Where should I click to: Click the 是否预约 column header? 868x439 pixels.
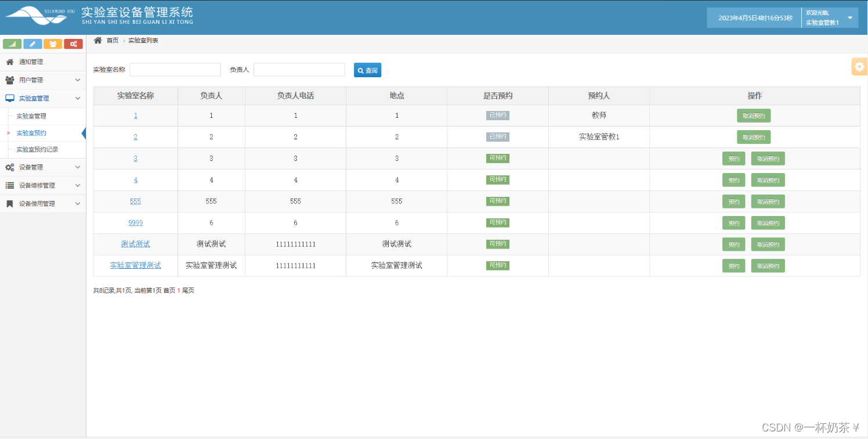[x=498, y=96]
